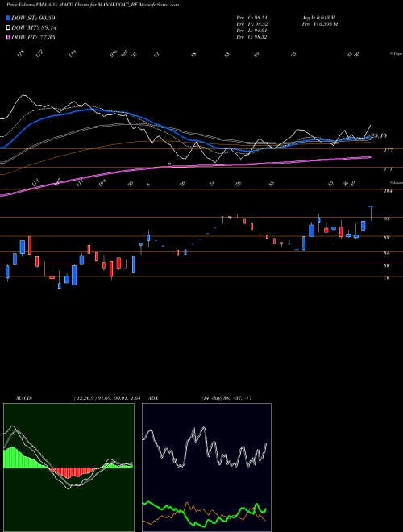The height and width of the screenshot is (532, 403).
Task: Select the 'DOW MT: 89.14' legend text
Action: click(x=34, y=27)
